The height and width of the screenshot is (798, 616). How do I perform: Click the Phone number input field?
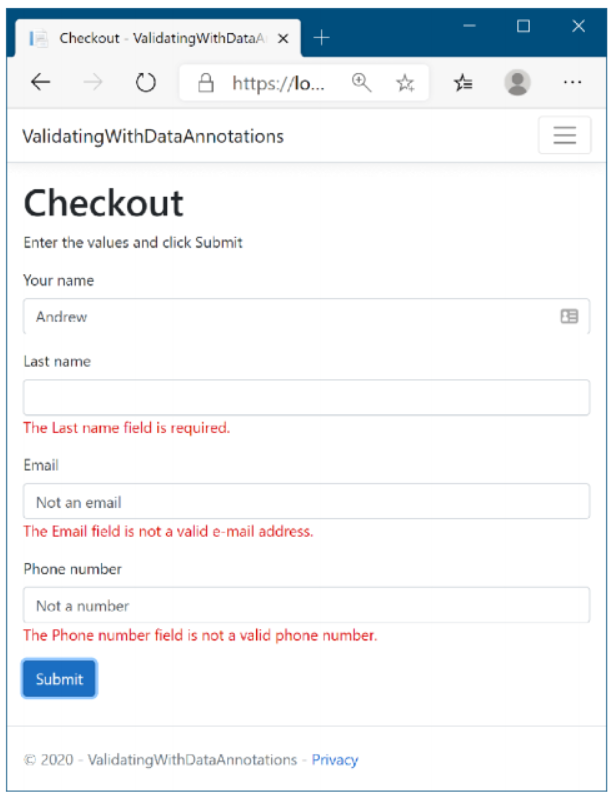[x=306, y=606]
